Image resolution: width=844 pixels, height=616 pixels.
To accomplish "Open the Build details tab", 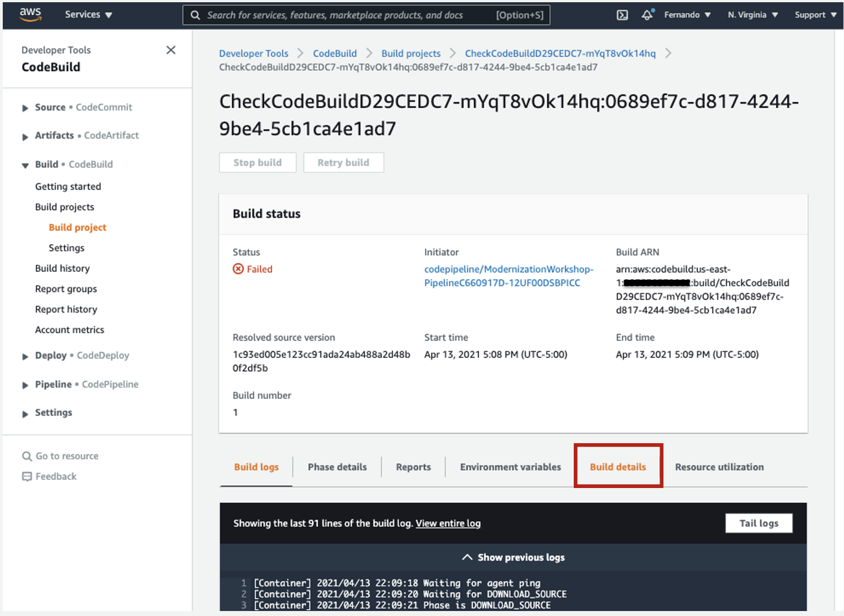I will [x=618, y=467].
